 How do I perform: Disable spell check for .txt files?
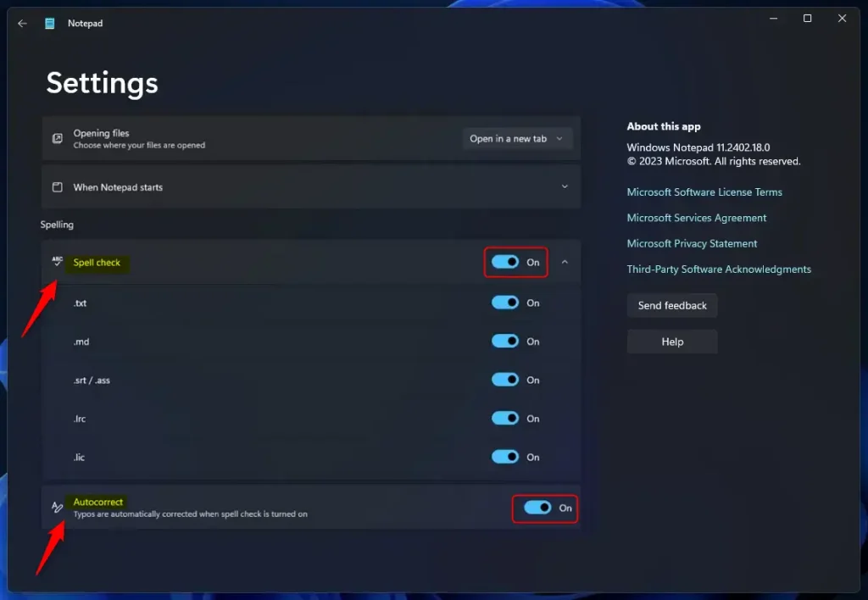505,303
